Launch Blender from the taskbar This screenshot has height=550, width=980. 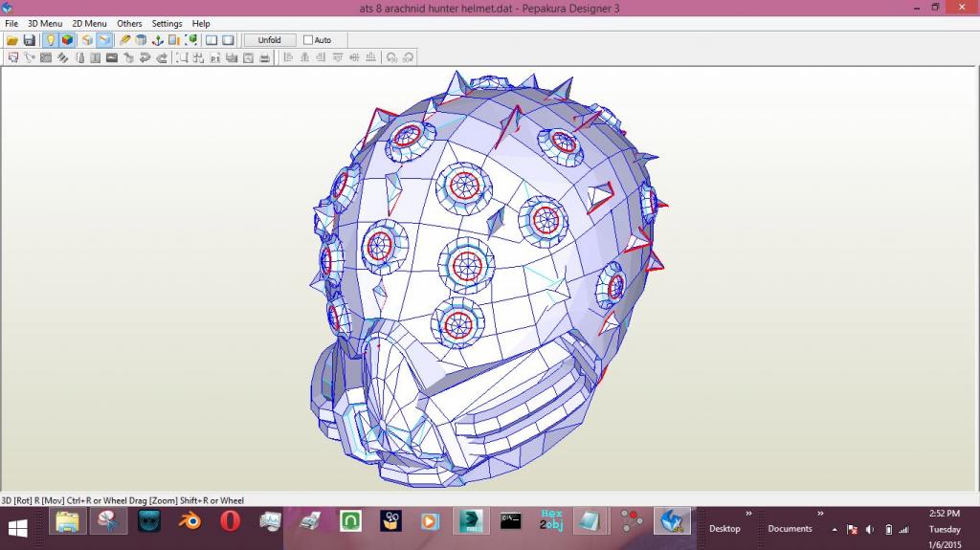[x=189, y=521]
